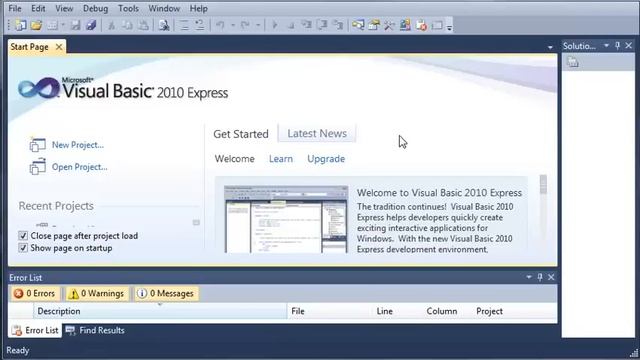The image size is (640, 360).
Task: Switch to the Latest News tab
Action: tap(317, 133)
